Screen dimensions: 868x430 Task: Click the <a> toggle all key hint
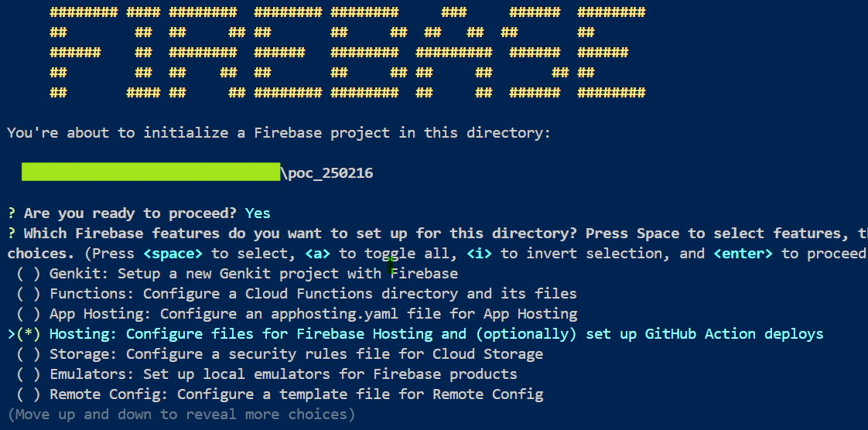click(x=318, y=254)
